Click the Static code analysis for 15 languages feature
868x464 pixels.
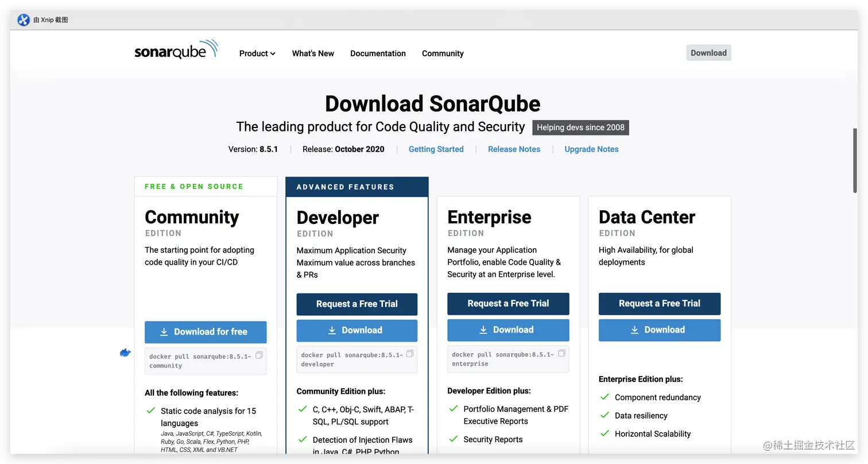pos(208,417)
